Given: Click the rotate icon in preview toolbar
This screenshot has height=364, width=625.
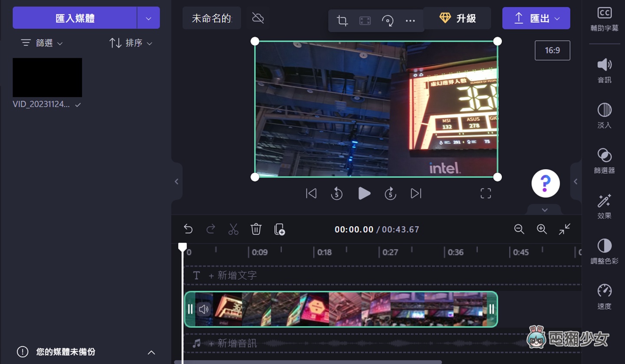Looking at the screenshot, I should [x=388, y=20].
